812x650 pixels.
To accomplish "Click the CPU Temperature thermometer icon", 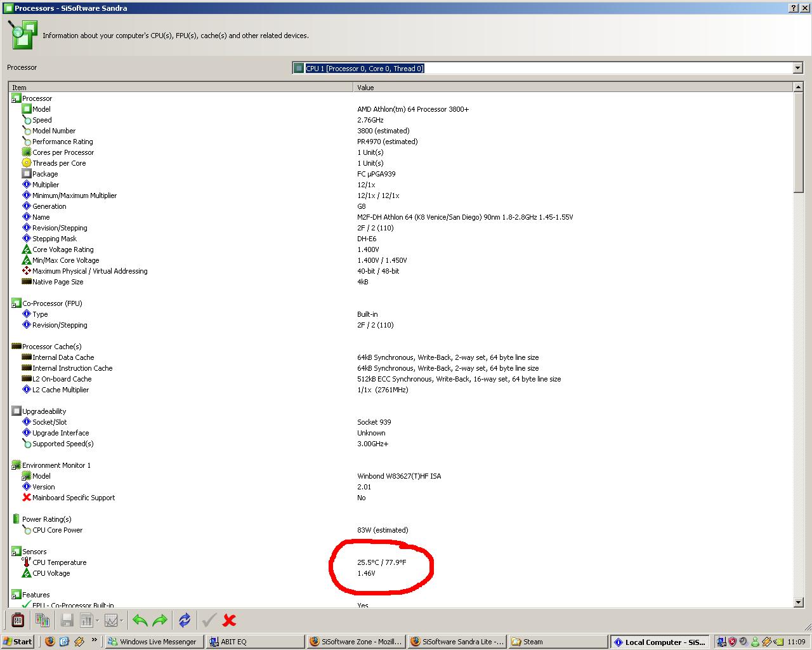I will (x=27, y=562).
